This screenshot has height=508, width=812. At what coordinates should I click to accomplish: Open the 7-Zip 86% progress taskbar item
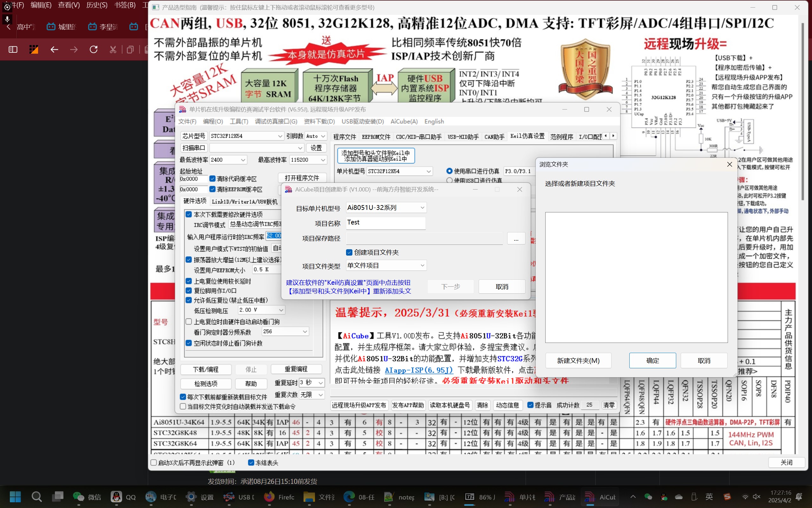point(480,497)
